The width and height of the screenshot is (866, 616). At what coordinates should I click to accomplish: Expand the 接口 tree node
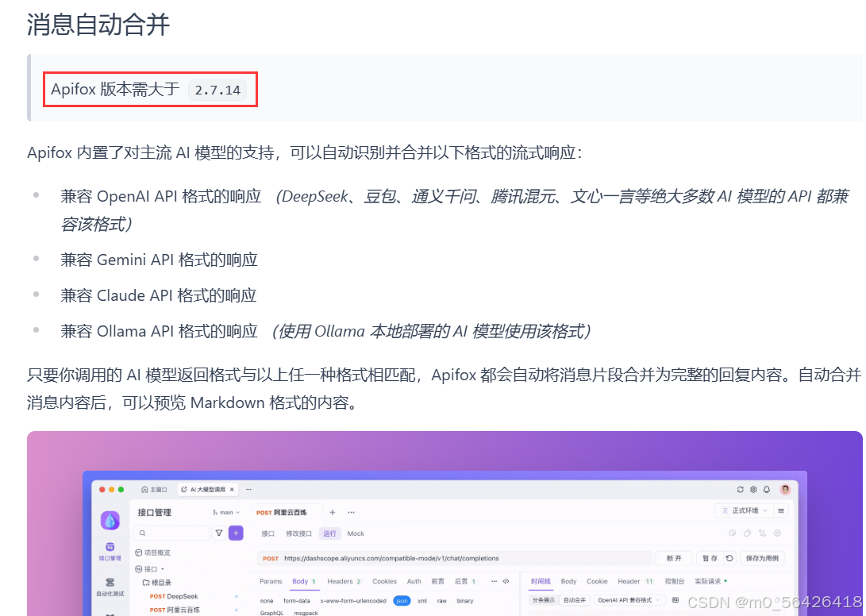(150, 568)
